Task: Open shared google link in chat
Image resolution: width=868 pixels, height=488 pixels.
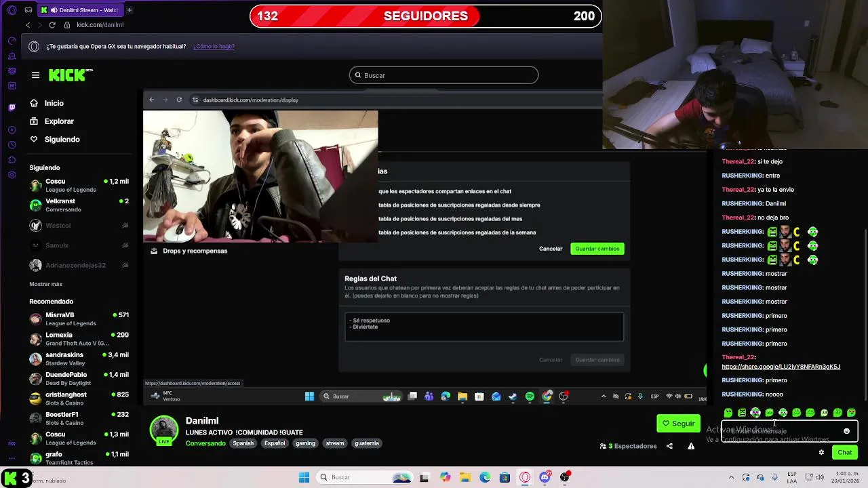Action: coord(781,367)
